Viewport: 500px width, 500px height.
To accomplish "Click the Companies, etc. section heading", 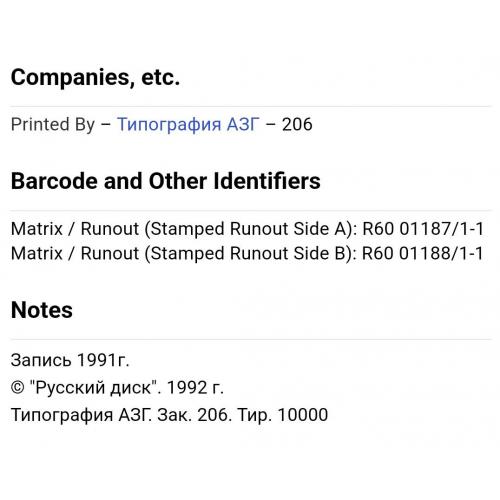I will pyautogui.click(x=95, y=78).
